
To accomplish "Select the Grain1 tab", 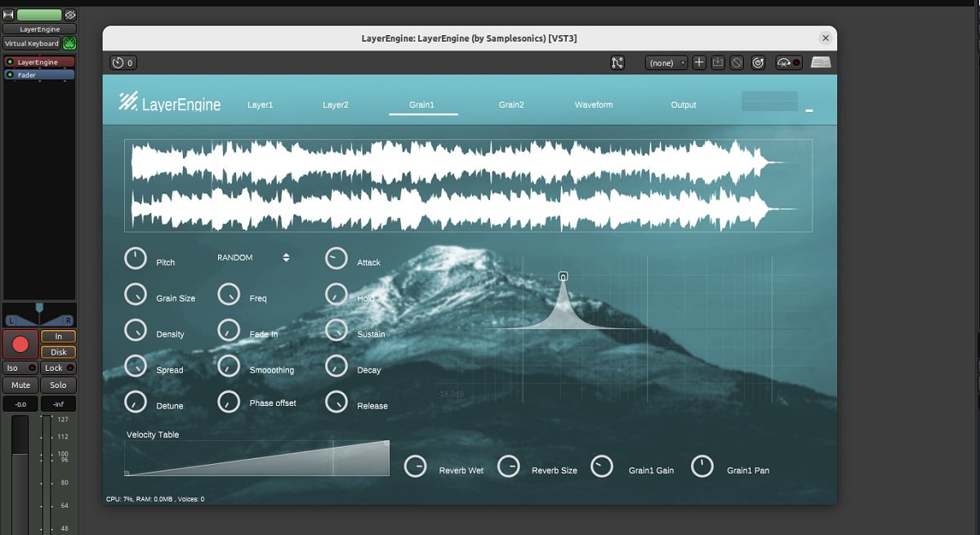I will coord(422,105).
